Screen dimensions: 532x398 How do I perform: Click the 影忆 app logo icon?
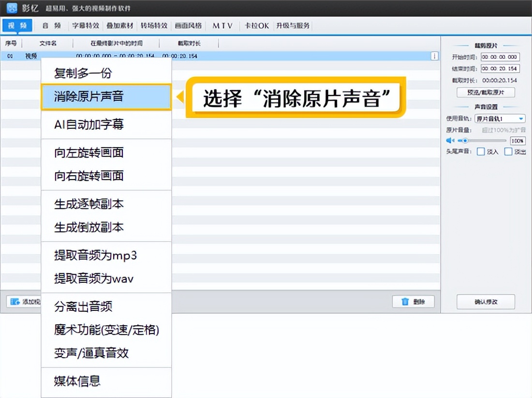click(x=12, y=8)
